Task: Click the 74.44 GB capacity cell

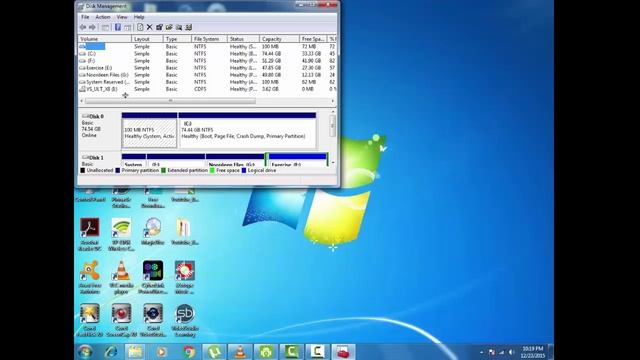Action: [271, 54]
